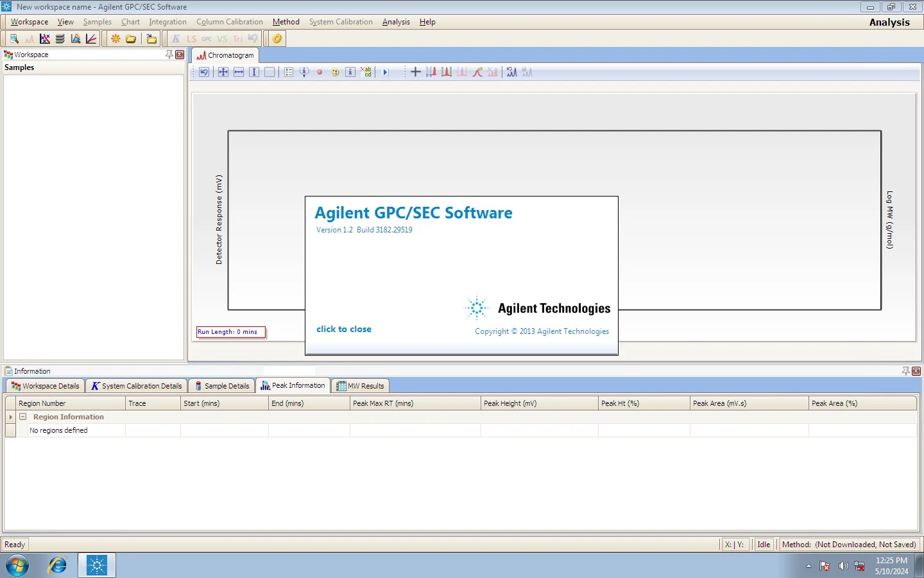924x578 pixels.
Task: Click the 'abcd' text annotation icon
Action: (x=366, y=72)
